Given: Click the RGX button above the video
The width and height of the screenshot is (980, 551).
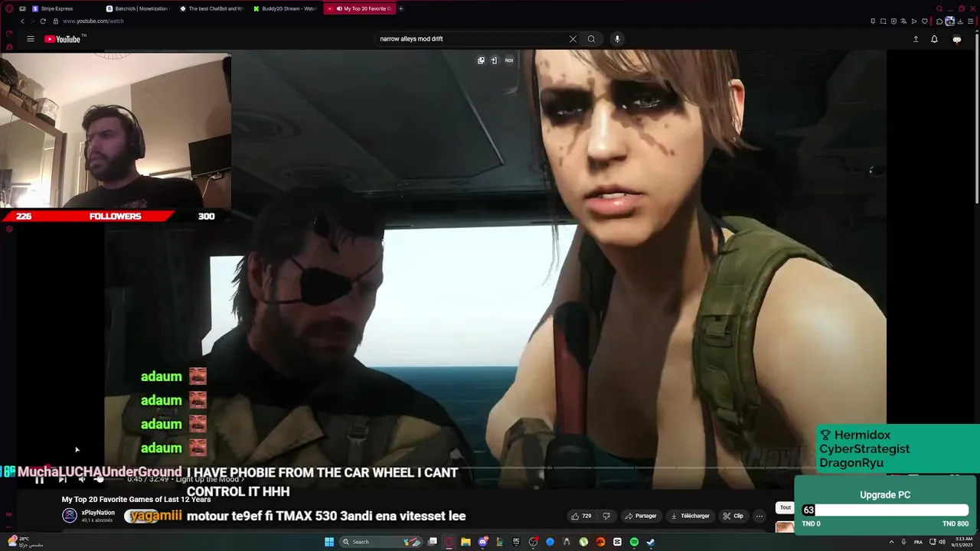Looking at the screenshot, I should [x=509, y=60].
